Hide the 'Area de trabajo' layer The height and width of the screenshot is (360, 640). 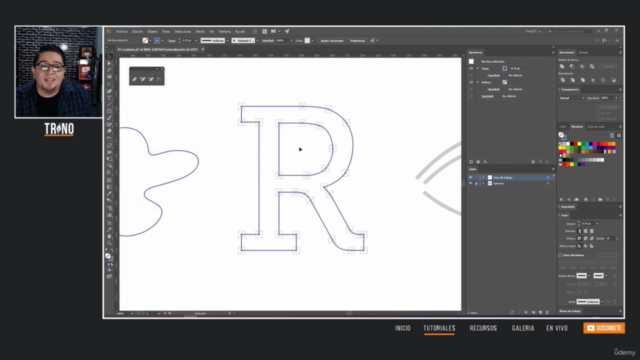[471, 178]
